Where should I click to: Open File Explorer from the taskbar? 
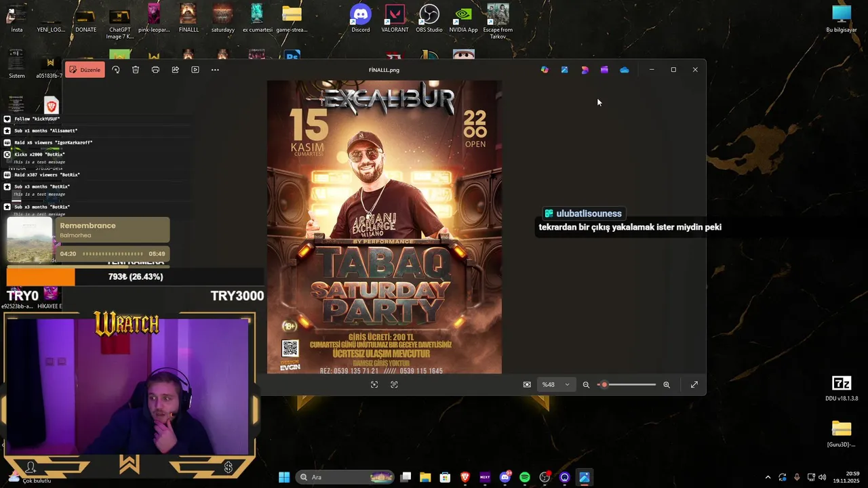pyautogui.click(x=425, y=477)
